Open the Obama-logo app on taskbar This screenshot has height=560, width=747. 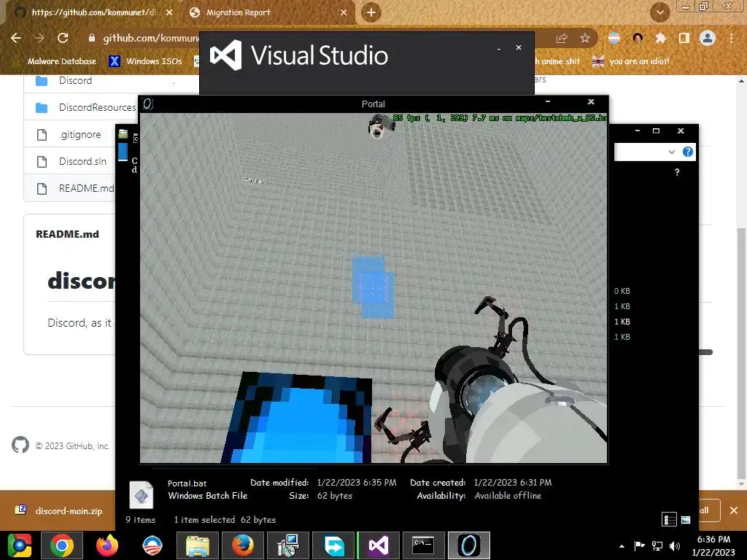click(x=152, y=545)
